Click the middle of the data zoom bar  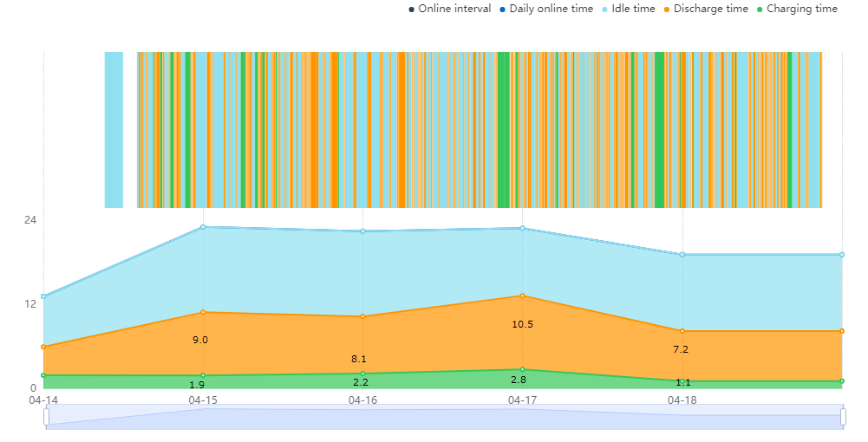[445, 417]
